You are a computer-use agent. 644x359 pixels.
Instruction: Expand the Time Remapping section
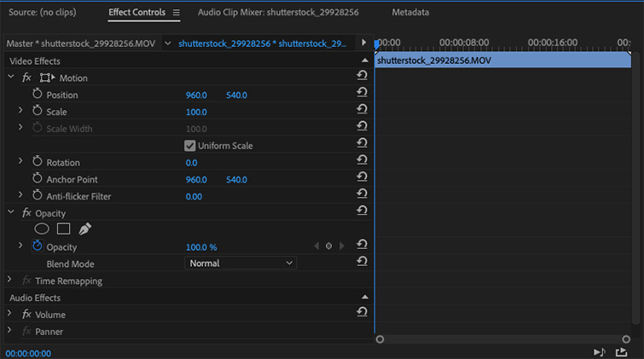click(9, 281)
